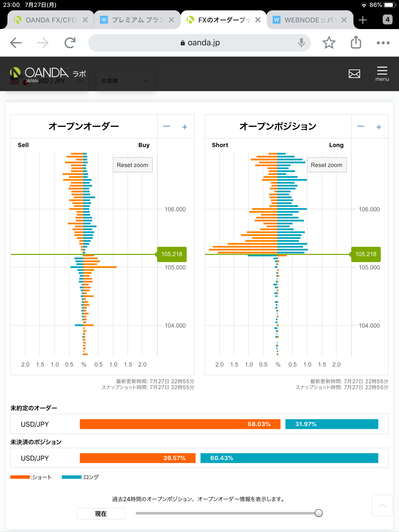Click the 24-hour snapshot slider handle

(x=319, y=513)
